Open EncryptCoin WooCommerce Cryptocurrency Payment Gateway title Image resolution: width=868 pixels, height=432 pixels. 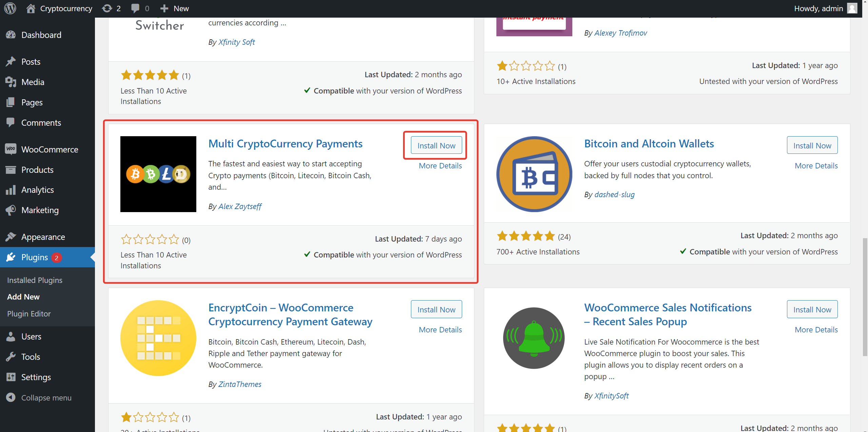pyautogui.click(x=290, y=314)
